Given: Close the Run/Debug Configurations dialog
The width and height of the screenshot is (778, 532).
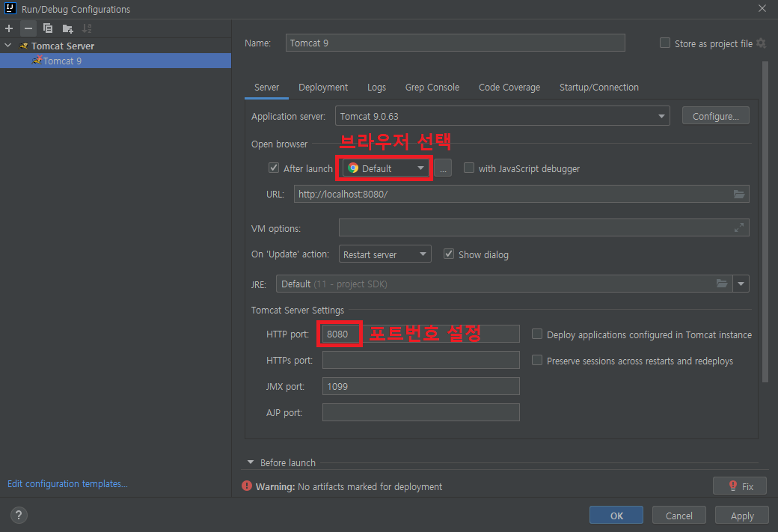Looking at the screenshot, I should (762, 8).
